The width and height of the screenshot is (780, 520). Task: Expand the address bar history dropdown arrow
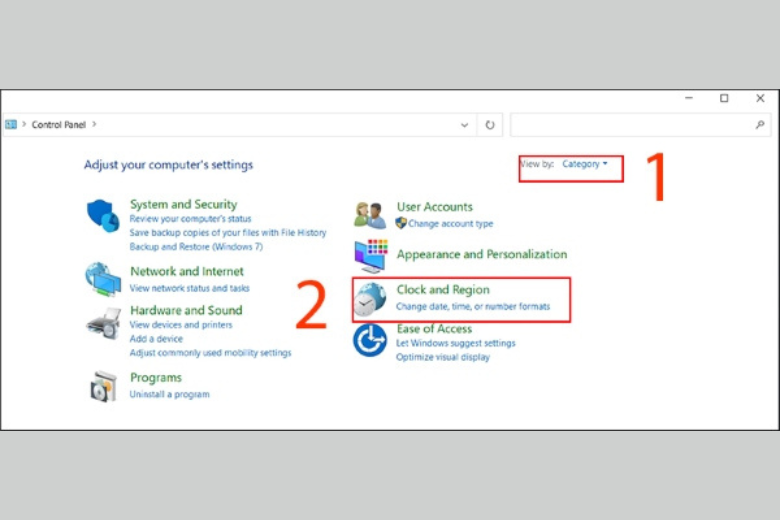click(464, 125)
